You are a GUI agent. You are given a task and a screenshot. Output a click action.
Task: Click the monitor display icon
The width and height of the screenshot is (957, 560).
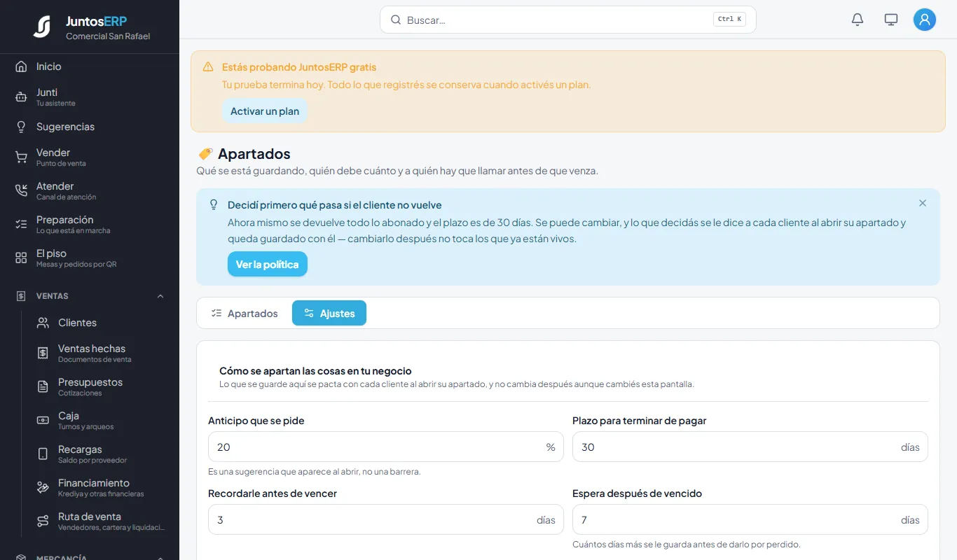coord(891,20)
